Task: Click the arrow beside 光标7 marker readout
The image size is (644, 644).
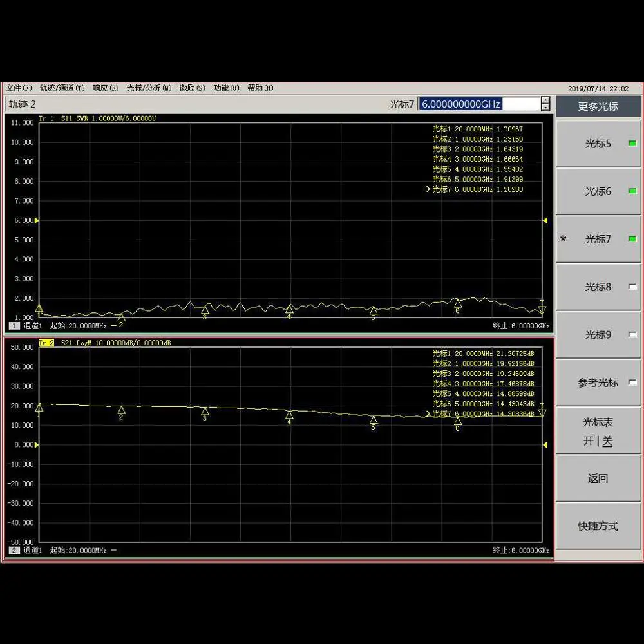Action: click(x=429, y=189)
